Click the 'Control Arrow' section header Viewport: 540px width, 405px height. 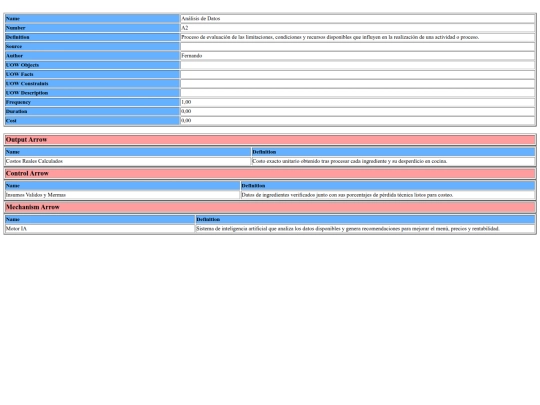pos(270,174)
